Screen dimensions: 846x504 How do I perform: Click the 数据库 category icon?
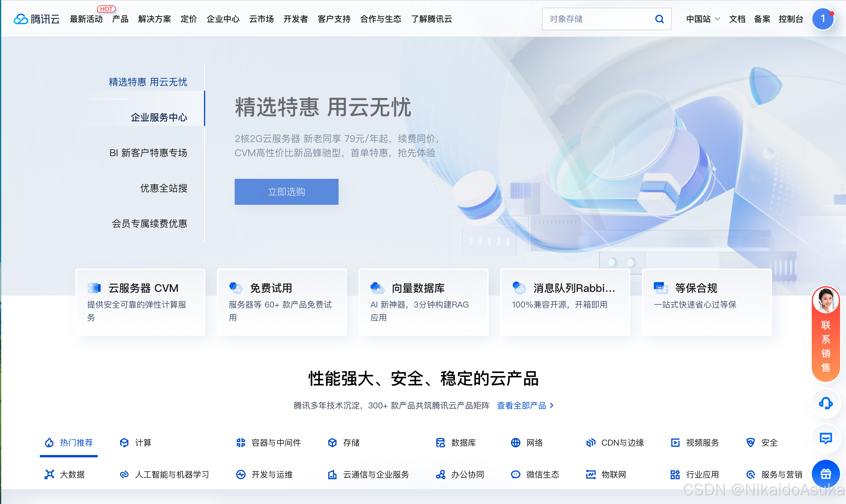(x=441, y=443)
